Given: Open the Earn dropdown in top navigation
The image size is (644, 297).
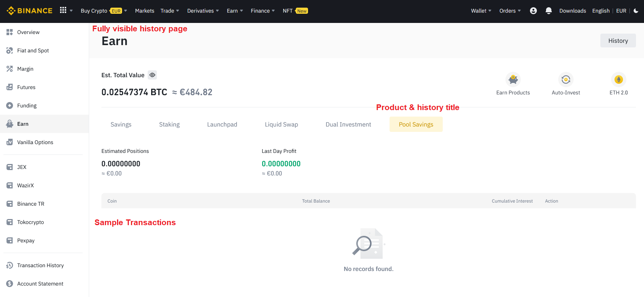Looking at the screenshot, I should point(235,11).
